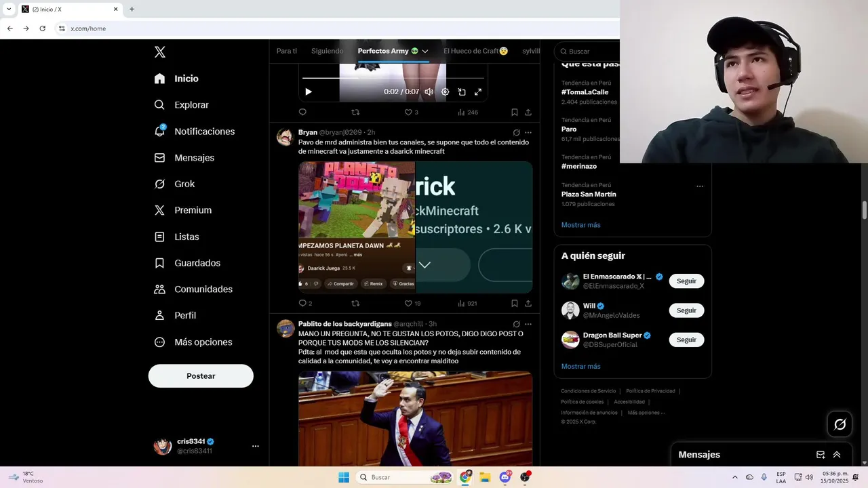The height and width of the screenshot is (488, 868).
Task: Expand the Mensajes drawer chevrons
Action: click(x=837, y=455)
